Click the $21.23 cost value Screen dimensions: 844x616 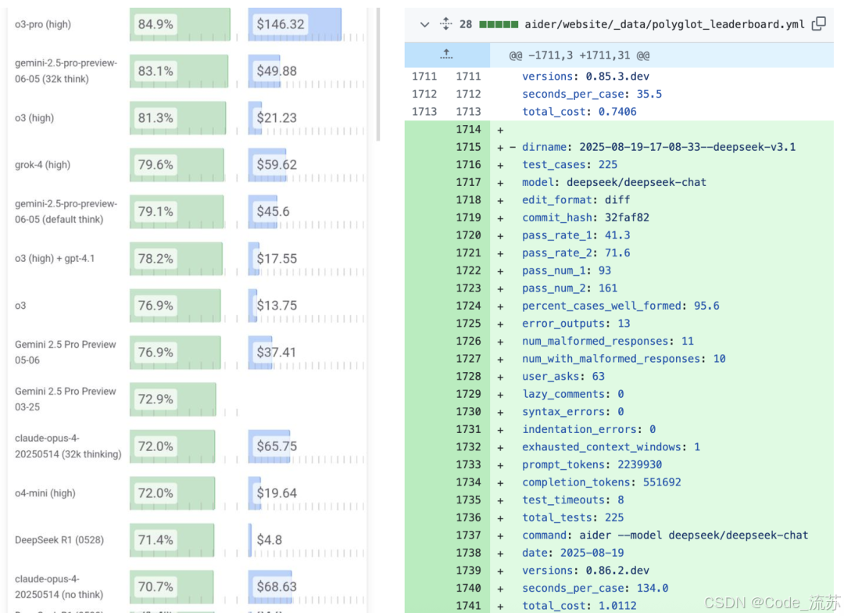coord(276,118)
